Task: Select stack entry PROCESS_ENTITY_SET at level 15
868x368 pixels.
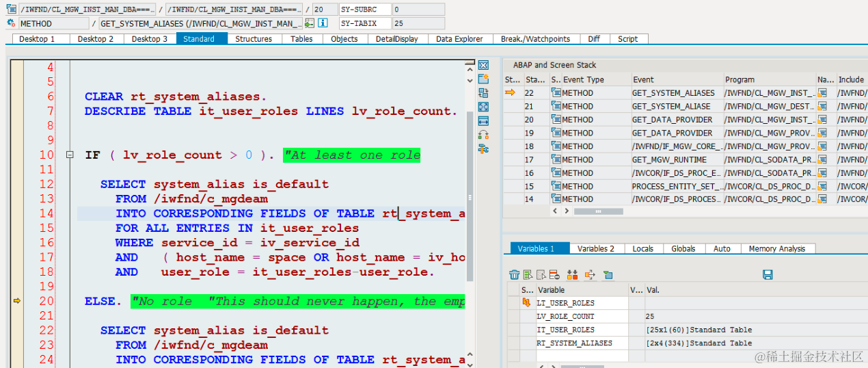Action: [x=677, y=186]
